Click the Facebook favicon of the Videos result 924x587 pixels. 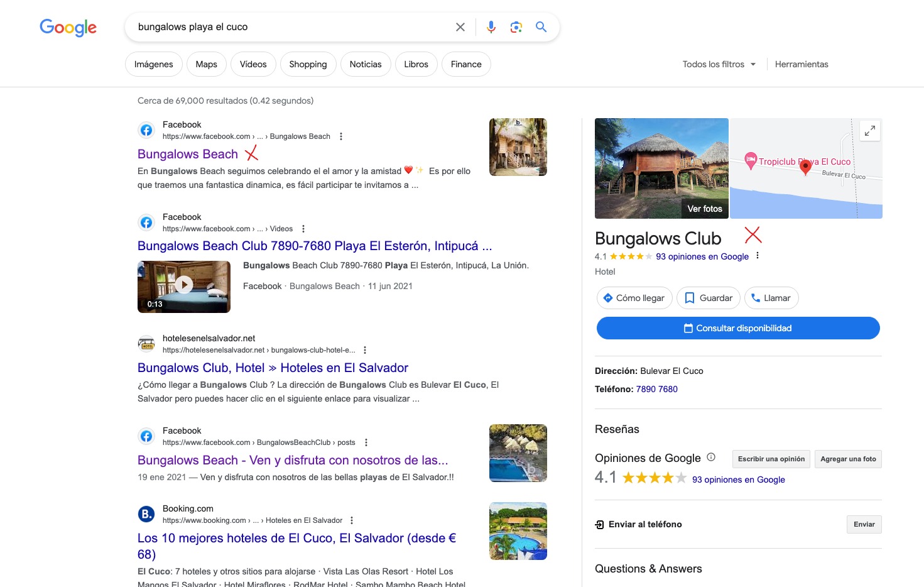146,222
